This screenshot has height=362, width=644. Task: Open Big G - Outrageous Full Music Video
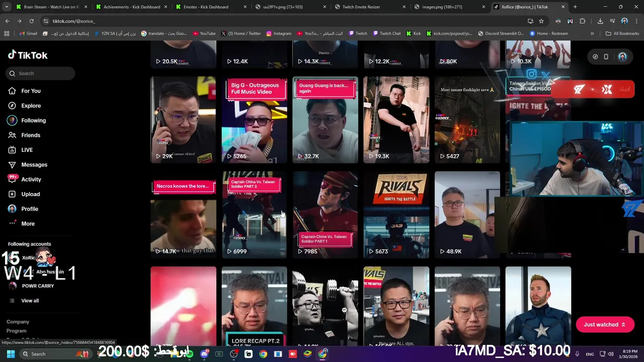(254, 120)
